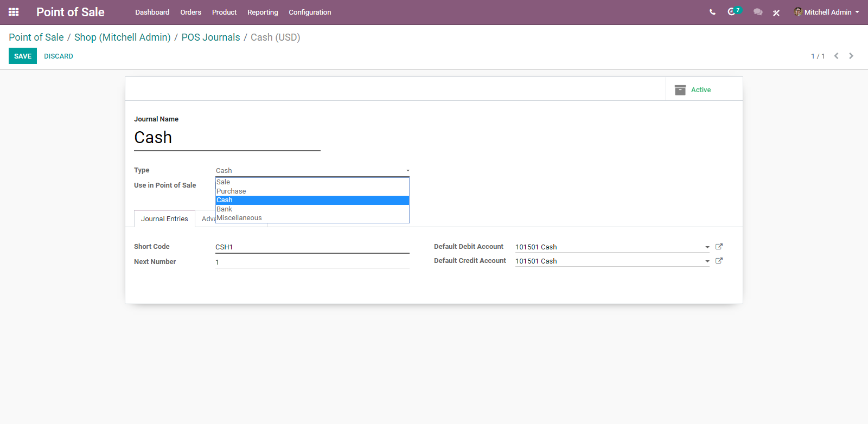Choose Bank in the Type list
The height and width of the screenshot is (424, 868).
click(x=312, y=209)
